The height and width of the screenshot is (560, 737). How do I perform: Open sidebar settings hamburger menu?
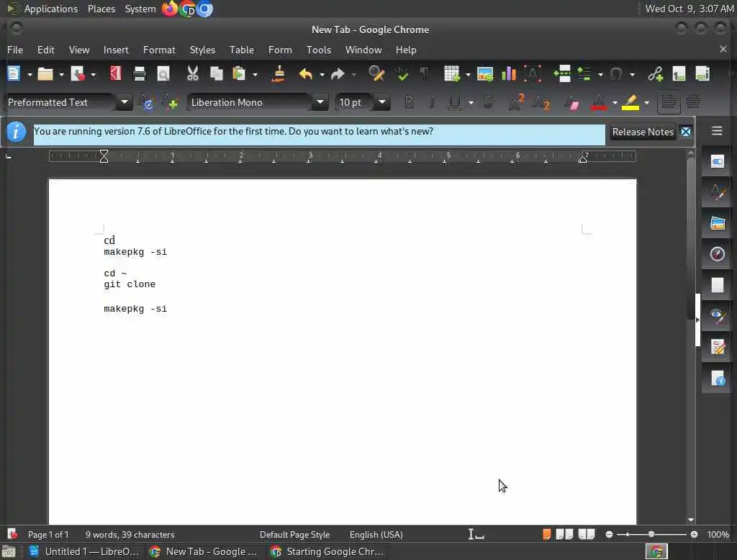(717, 131)
